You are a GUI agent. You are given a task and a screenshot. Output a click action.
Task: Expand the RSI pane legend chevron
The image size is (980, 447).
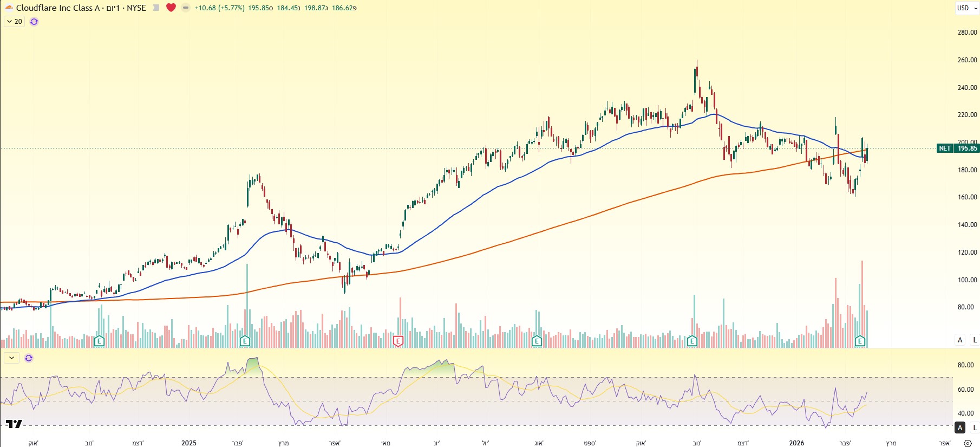11,358
